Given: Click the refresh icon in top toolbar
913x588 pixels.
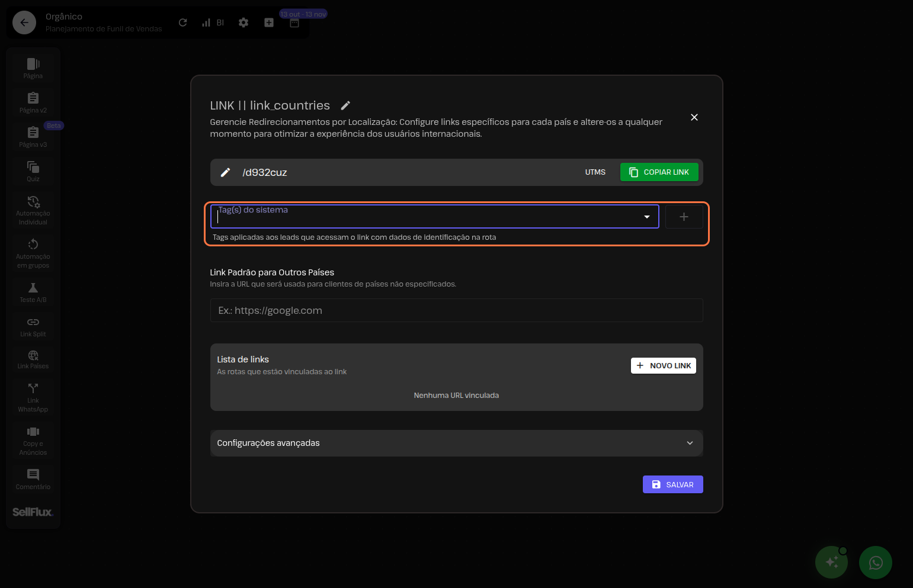Looking at the screenshot, I should 182,22.
